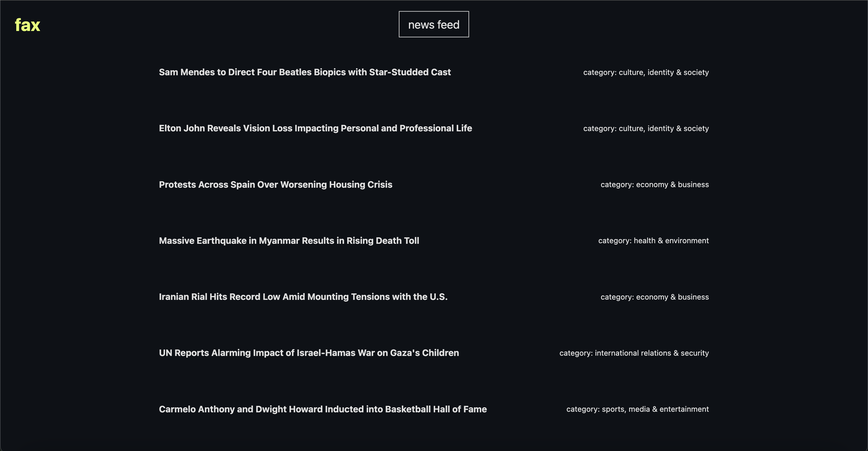Click health & environment category label
The height and width of the screenshot is (451, 868).
[x=653, y=241]
